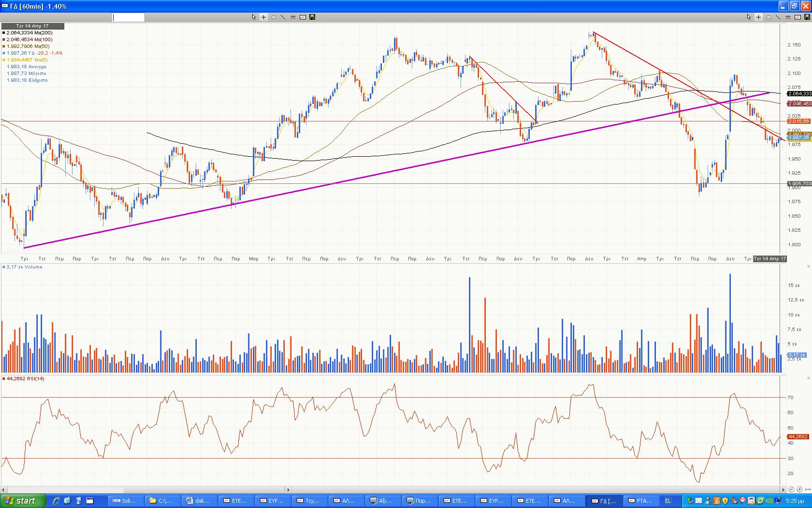Select the trendline tool in middle toolbar
The height and width of the screenshot is (508, 812).
point(283,17)
